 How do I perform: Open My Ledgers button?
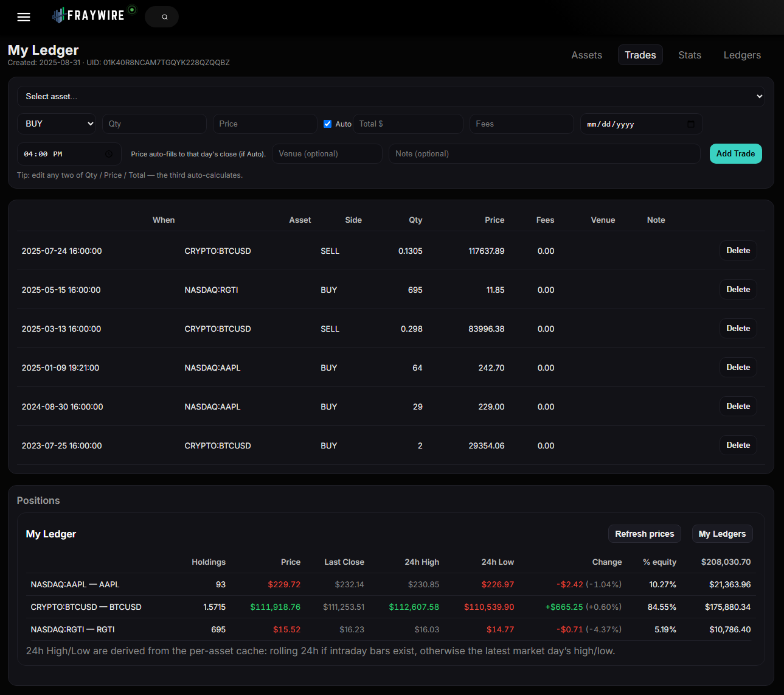coord(722,534)
